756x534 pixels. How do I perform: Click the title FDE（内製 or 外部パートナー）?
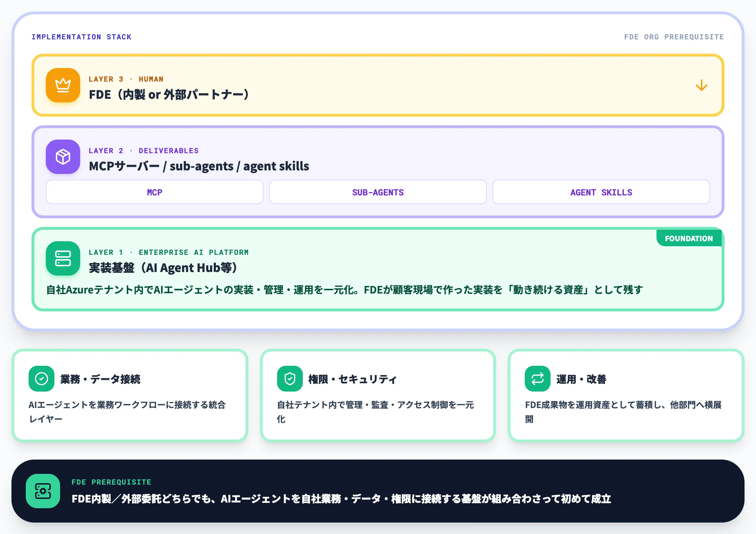[x=169, y=94]
